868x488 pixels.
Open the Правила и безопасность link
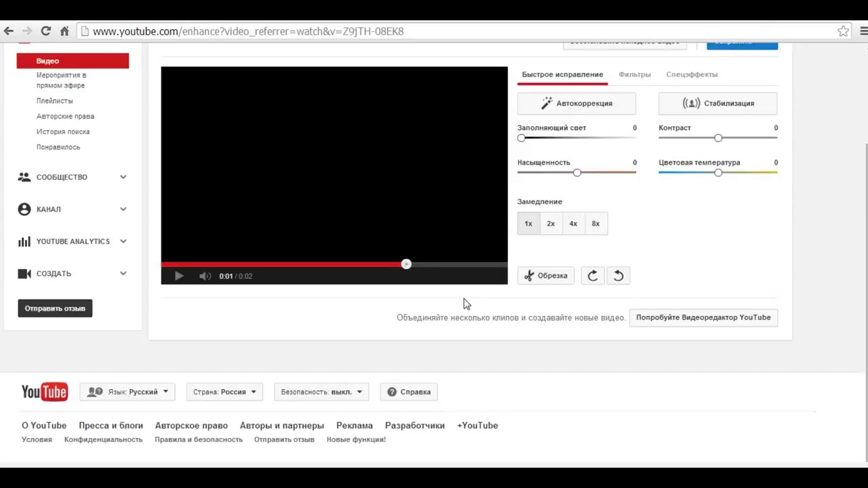coord(199,440)
